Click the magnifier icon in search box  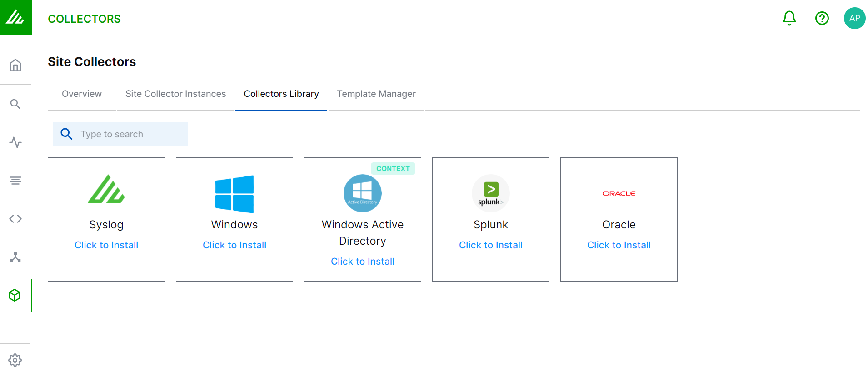tap(67, 134)
